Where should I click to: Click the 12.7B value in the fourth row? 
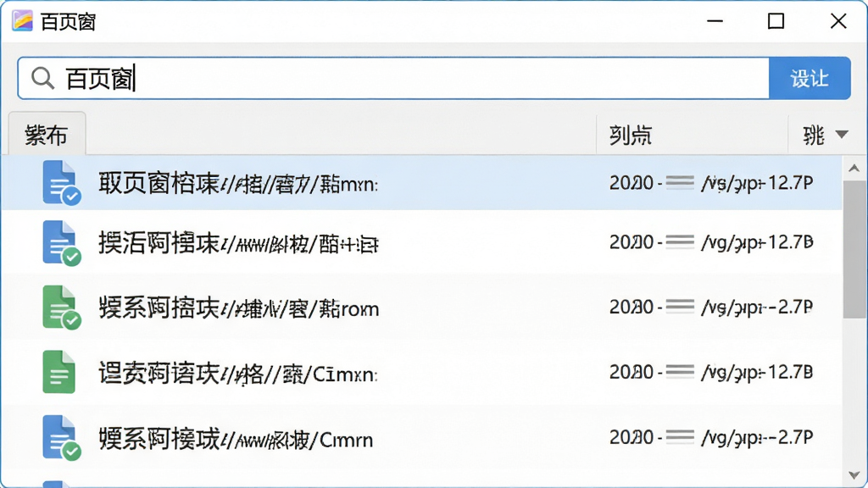point(790,372)
